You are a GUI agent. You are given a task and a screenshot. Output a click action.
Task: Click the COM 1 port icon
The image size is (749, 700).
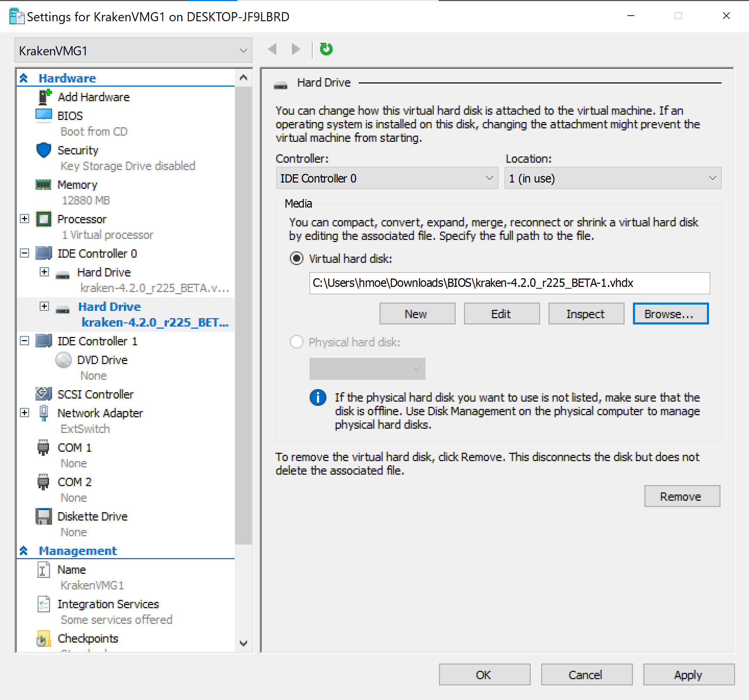[44, 448]
